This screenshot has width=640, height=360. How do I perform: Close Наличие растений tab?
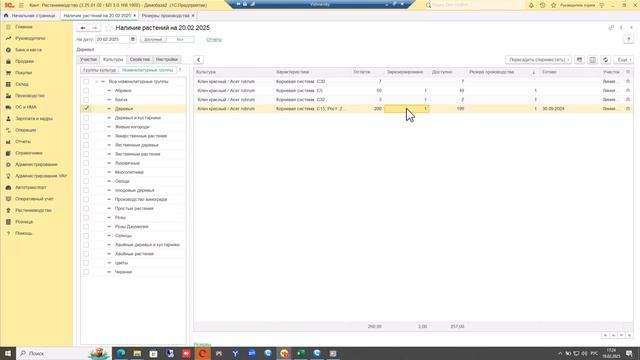[135, 16]
